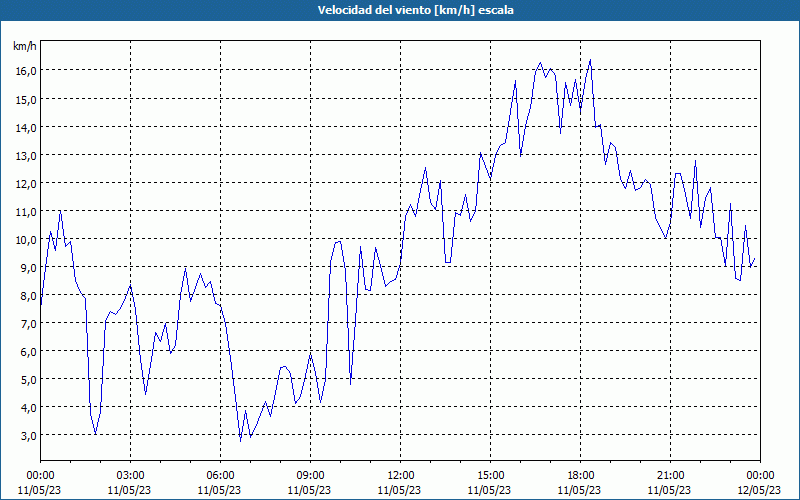Select the '06:00' time label
This screenshot has width=800, height=500.
click(220, 476)
